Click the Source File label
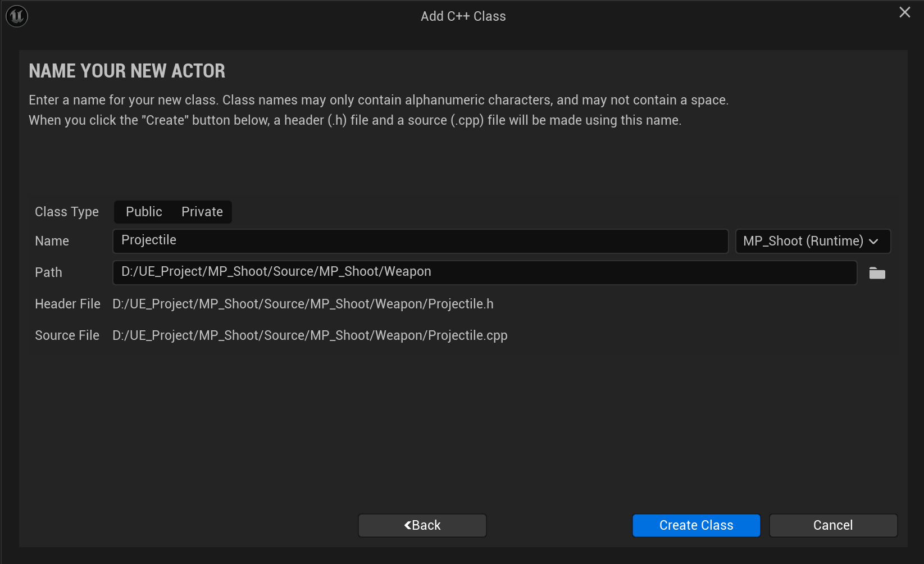Viewport: 924px width, 564px height. point(67,335)
